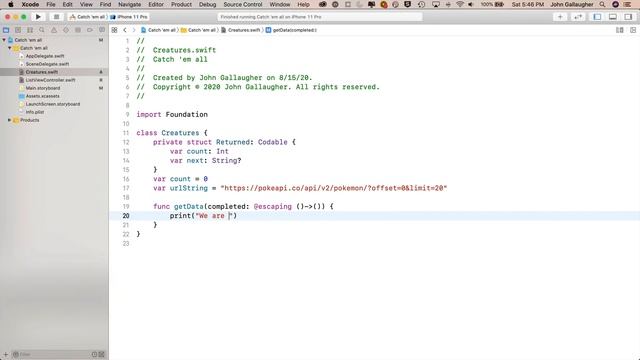This screenshot has width=640, height=360.
Task: Open Creatures.swift jump bar segment
Action: coord(240,30)
